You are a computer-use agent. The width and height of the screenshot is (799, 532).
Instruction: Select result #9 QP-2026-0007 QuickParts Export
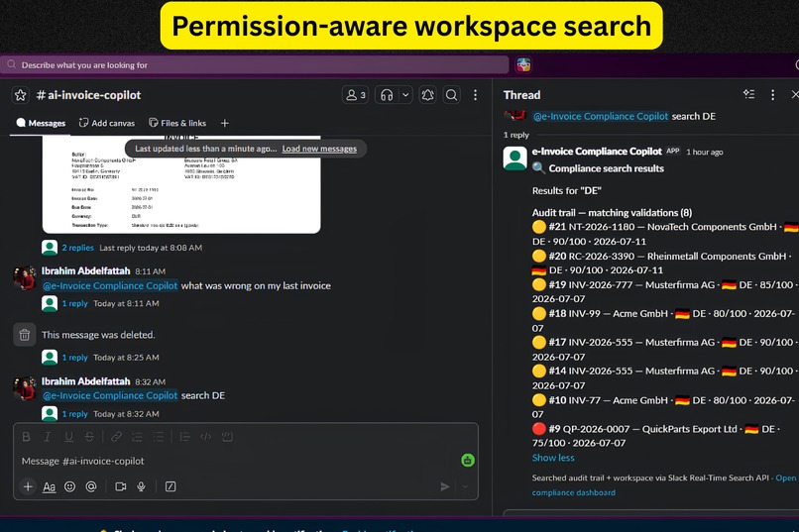(x=656, y=436)
